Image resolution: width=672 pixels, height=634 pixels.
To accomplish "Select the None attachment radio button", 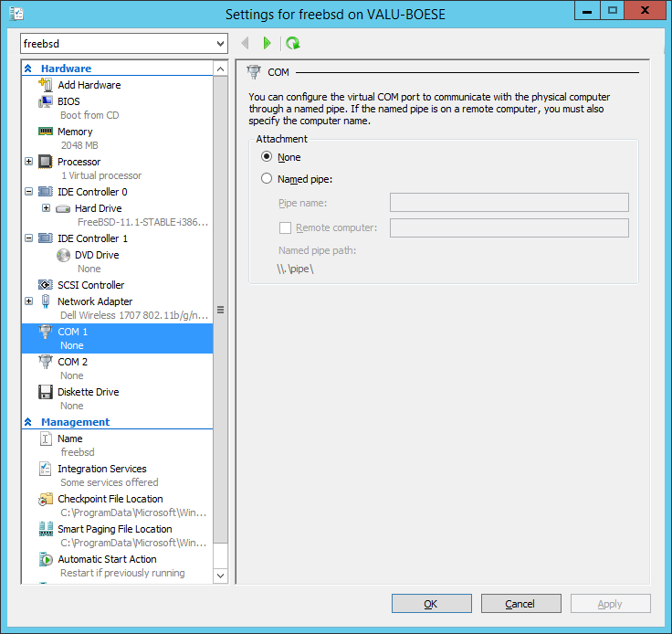I will click(x=267, y=157).
